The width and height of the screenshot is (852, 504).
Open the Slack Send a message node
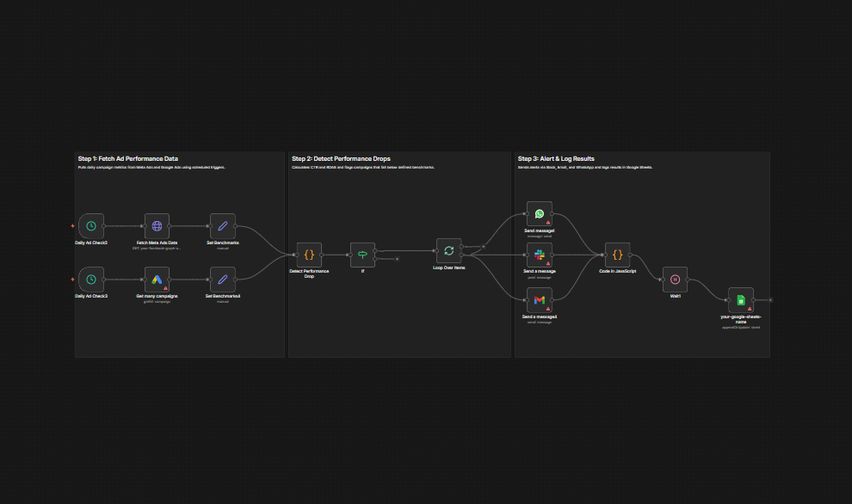point(539,255)
